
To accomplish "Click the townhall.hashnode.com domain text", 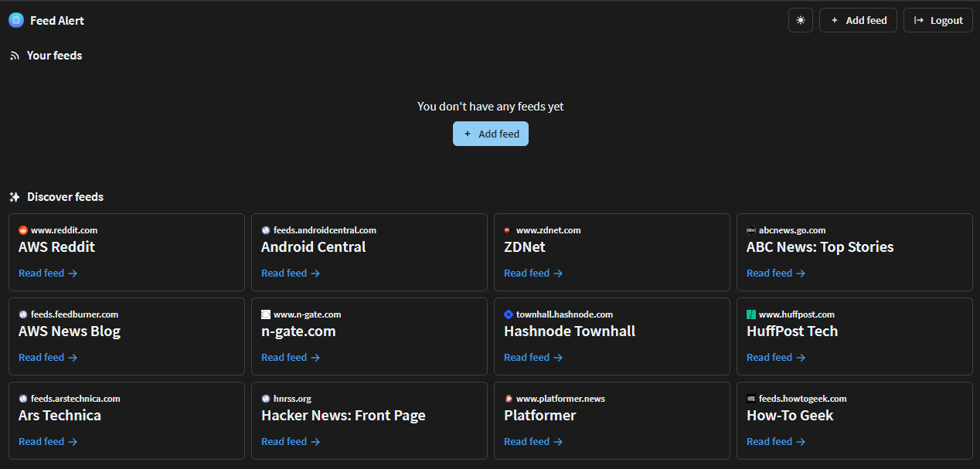I will pos(564,314).
